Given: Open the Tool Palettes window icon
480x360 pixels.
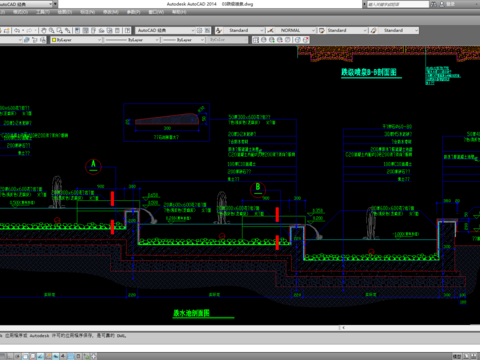Looking at the screenshot, I should (93, 30).
